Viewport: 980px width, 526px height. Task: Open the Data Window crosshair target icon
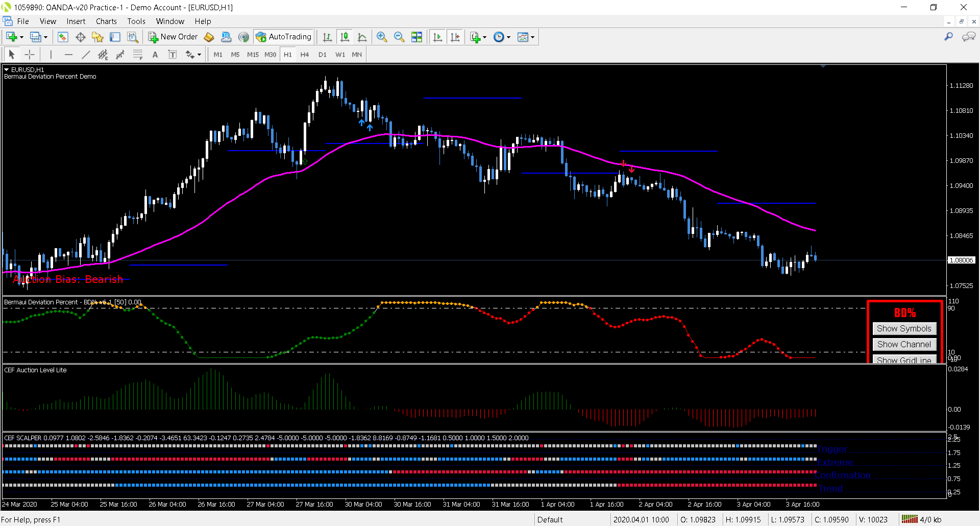coord(80,37)
